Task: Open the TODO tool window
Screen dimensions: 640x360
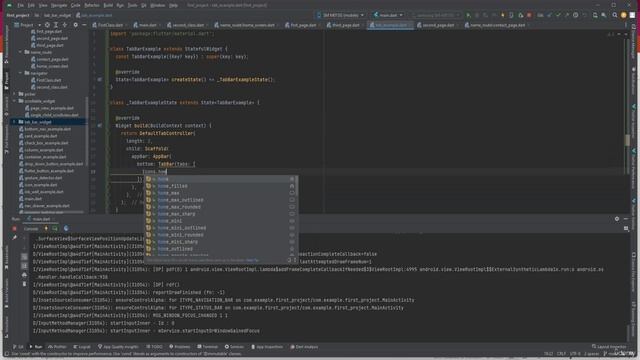Action: (154, 347)
